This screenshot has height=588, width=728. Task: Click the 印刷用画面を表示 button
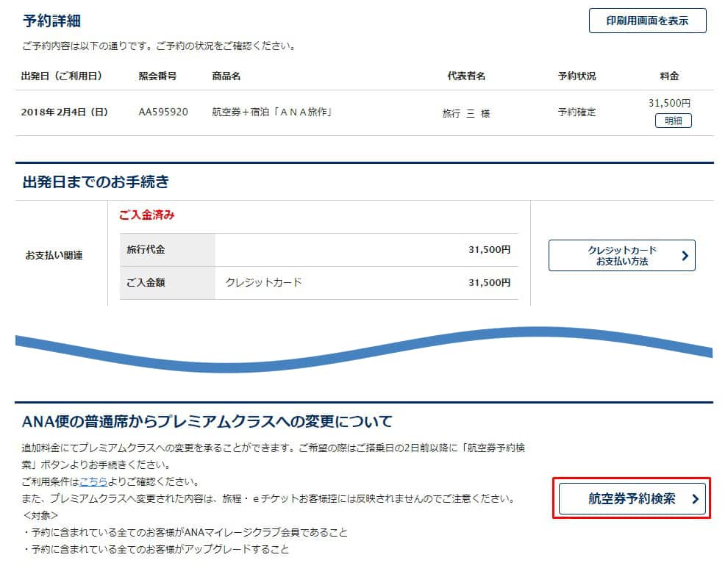click(x=647, y=21)
